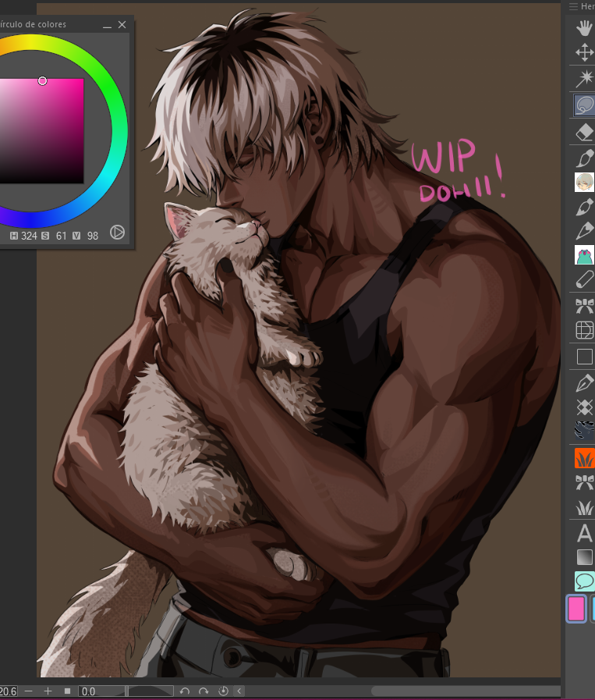Select the Gradient tool
This screenshot has width=595, height=700.
[x=584, y=557]
